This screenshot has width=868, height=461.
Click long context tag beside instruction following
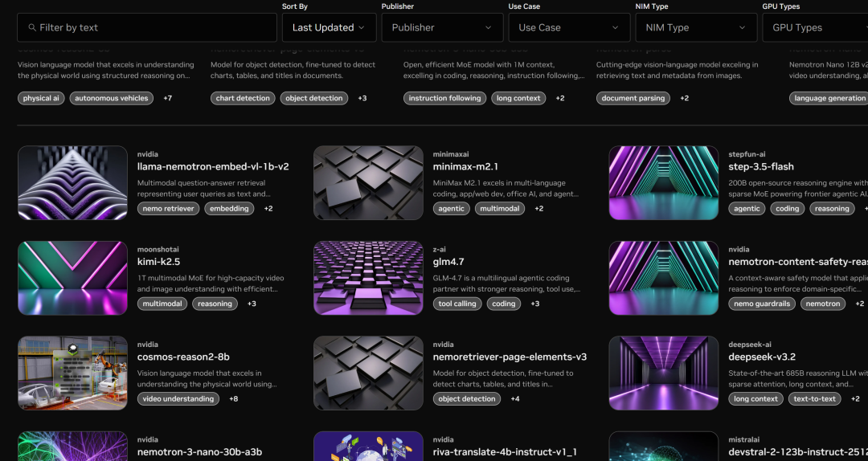(x=518, y=99)
